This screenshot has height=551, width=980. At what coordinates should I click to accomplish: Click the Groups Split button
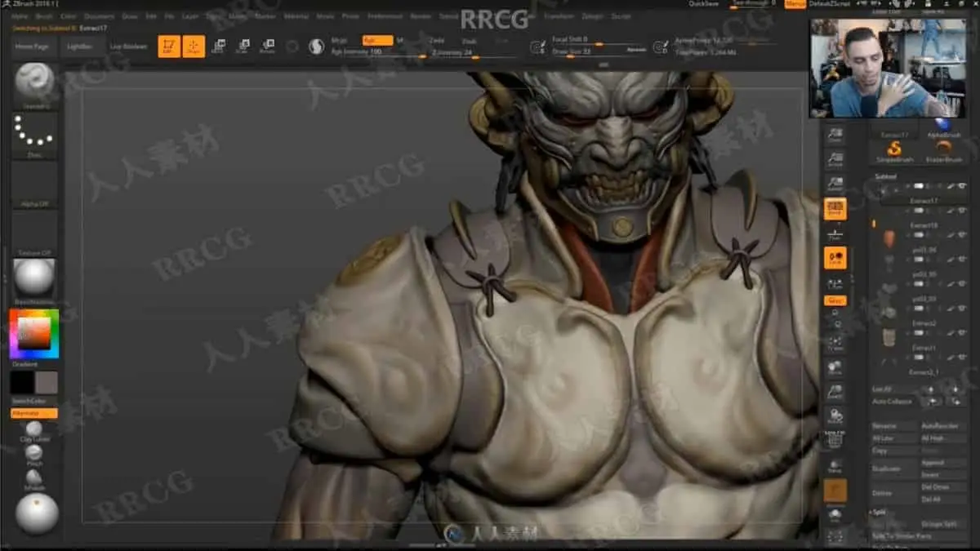[x=942, y=524]
